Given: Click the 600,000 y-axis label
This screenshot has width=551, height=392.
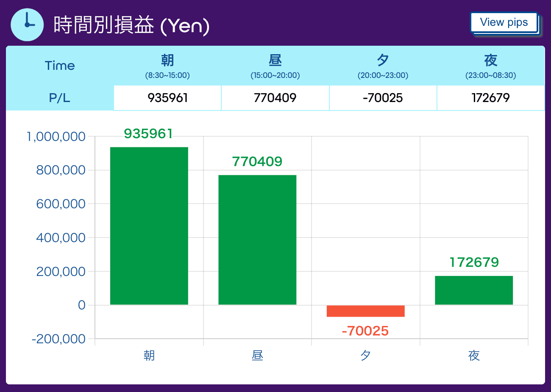Looking at the screenshot, I should coord(61,204).
